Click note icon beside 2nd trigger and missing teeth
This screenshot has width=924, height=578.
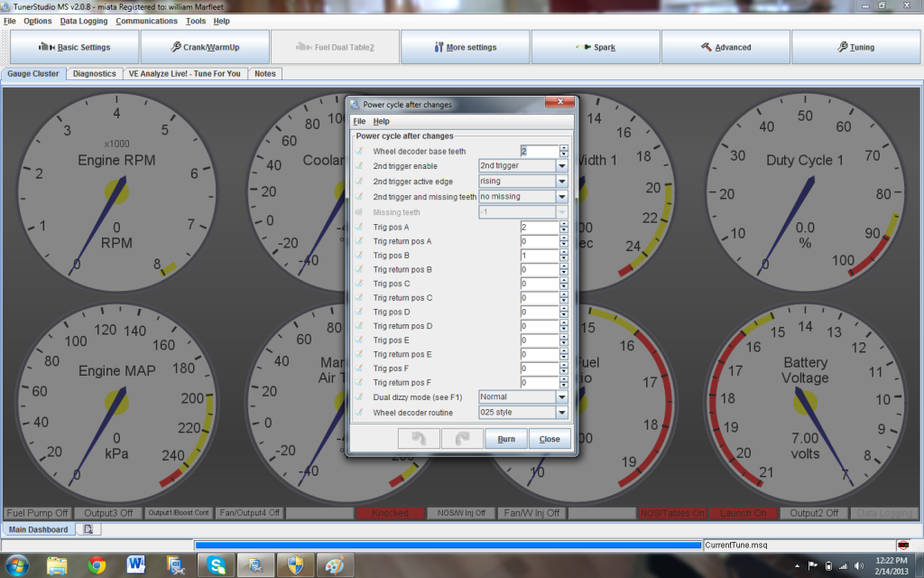(x=359, y=196)
